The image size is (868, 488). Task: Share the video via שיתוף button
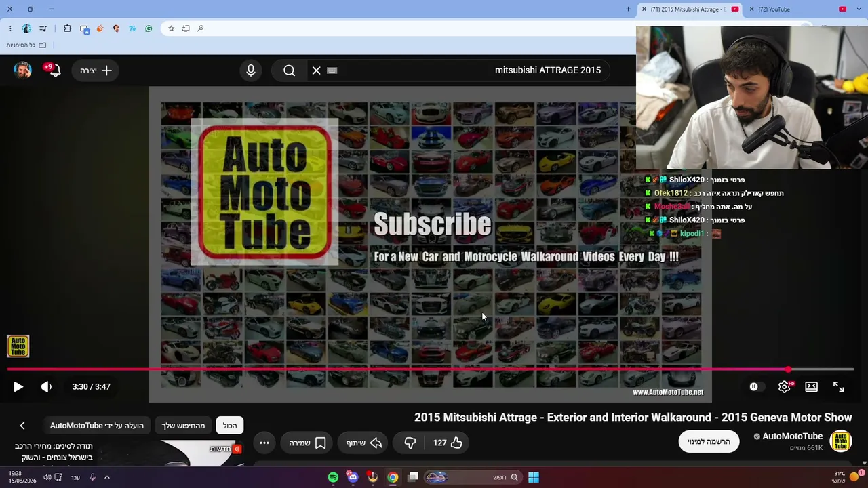point(364,443)
